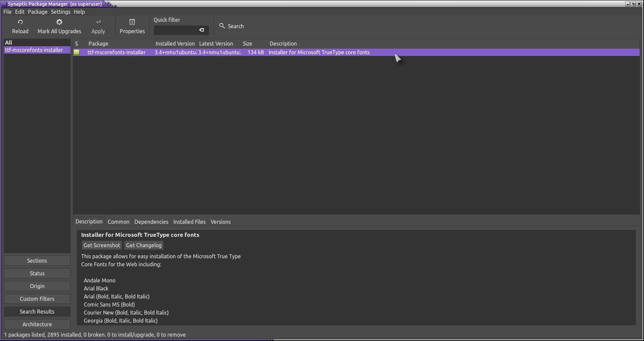Maximize the Synaptic window

coord(633,4)
